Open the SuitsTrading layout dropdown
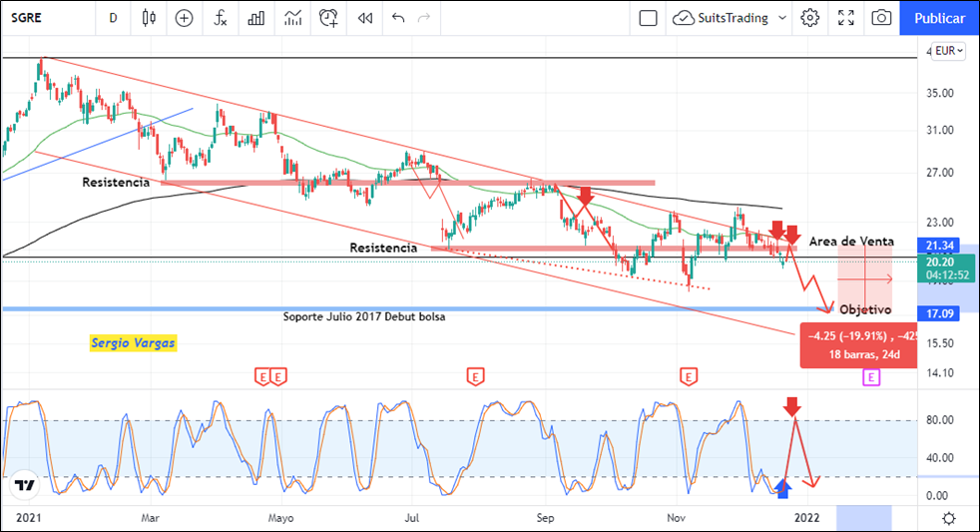980x532 pixels. click(x=731, y=18)
